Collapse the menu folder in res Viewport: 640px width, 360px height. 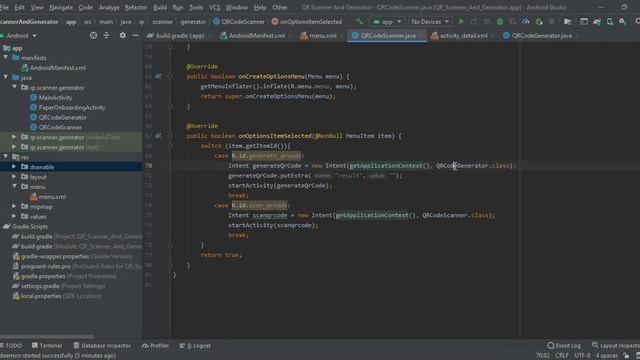[14, 187]
